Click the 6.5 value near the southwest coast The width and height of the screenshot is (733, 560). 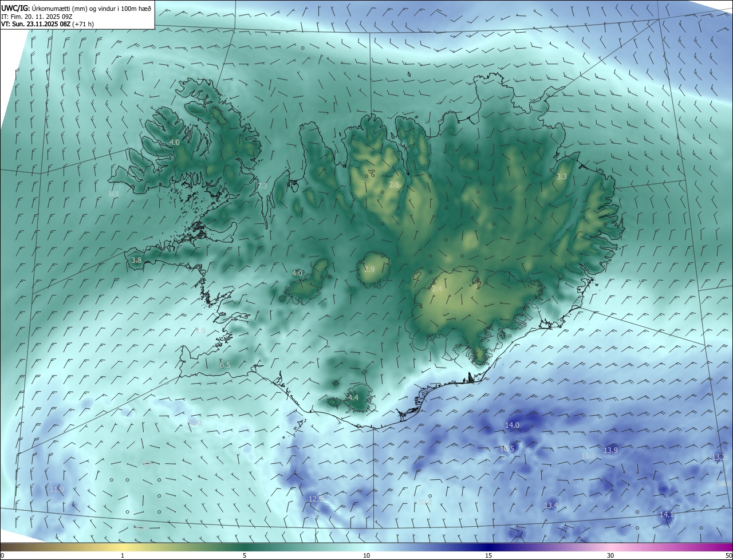(225, 365)
